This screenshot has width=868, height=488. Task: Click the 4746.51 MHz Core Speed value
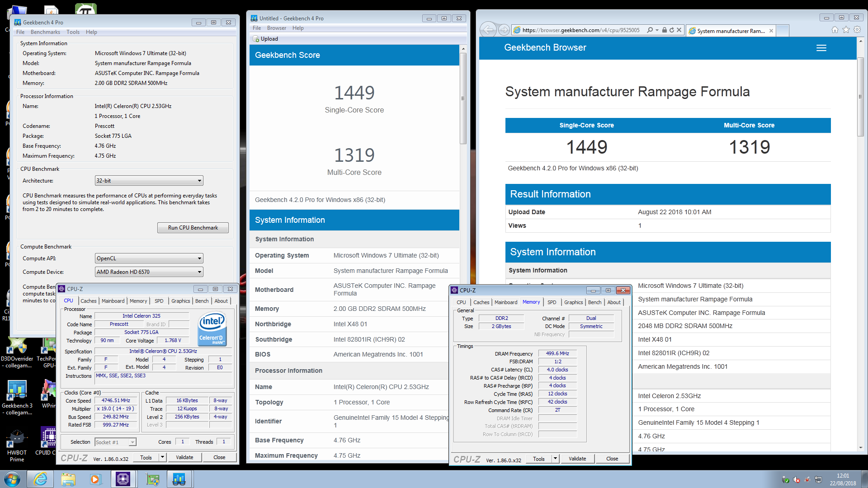coord(116,400)
